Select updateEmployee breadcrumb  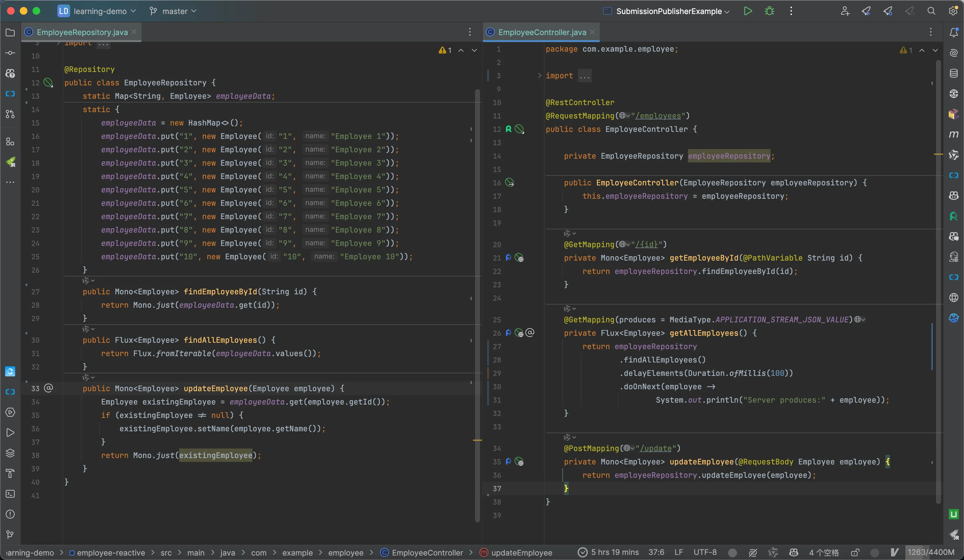tap(516, 553)
